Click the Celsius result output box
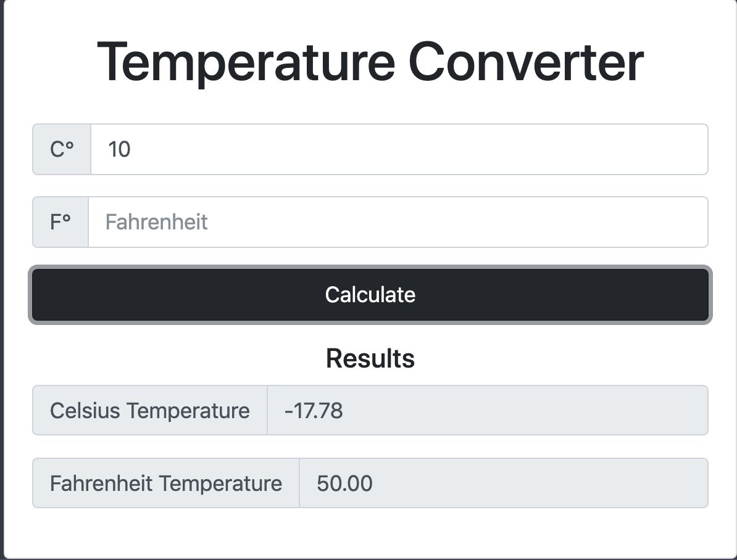 pyautogui.click(x=488, y=410)
